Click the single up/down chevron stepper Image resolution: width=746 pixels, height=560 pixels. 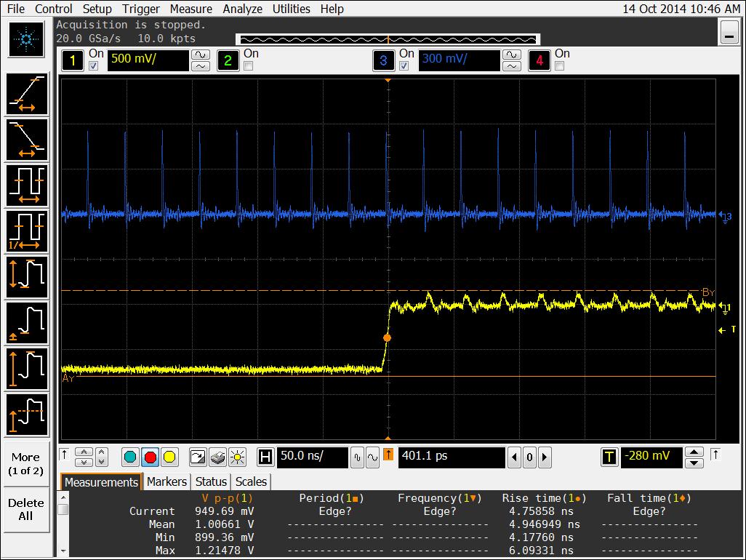102,457
